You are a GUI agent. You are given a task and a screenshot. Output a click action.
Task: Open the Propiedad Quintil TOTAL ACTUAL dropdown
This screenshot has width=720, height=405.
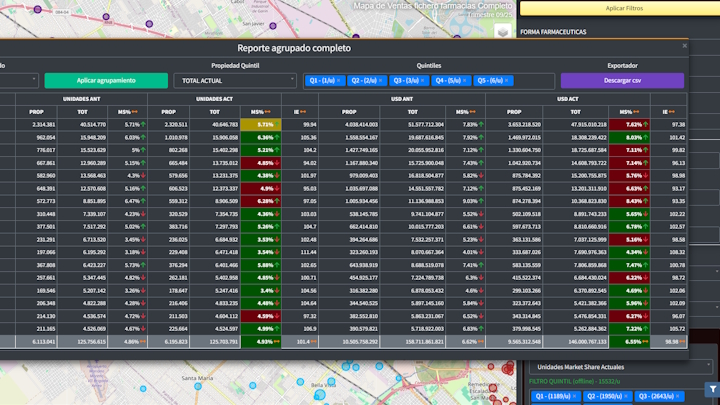pyautogui.click(x=234, y=80)
